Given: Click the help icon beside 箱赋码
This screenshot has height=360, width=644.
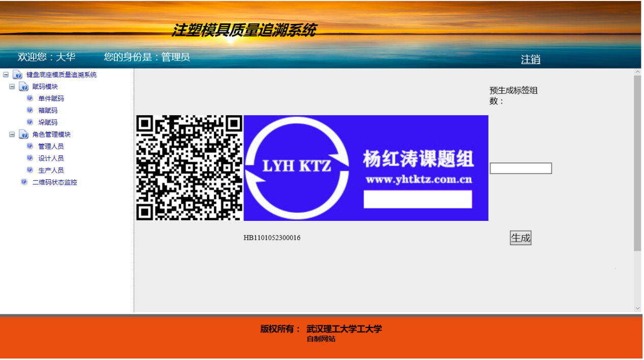Looking at the screenshot, I should tap(30, 110).
